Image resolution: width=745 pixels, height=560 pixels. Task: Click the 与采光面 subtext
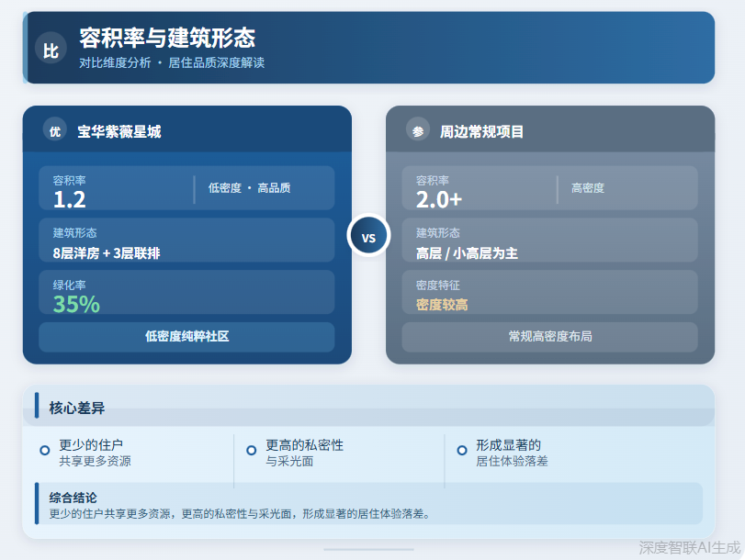coord(289,461)
